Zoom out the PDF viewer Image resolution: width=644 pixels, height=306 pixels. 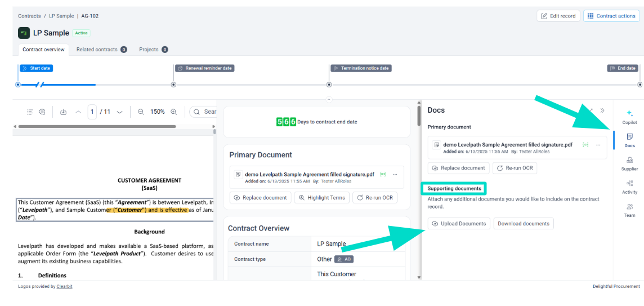tap(141, 112)
